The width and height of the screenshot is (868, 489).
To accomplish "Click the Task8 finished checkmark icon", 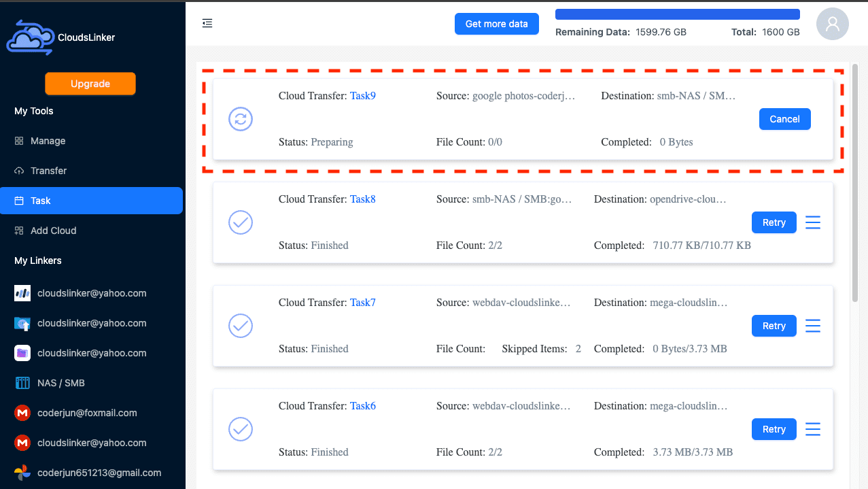I will coord(241,222).
